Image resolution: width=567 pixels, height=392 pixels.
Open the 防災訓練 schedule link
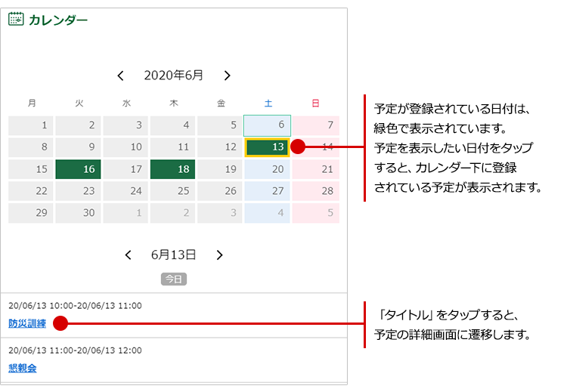tap(27, 323)
